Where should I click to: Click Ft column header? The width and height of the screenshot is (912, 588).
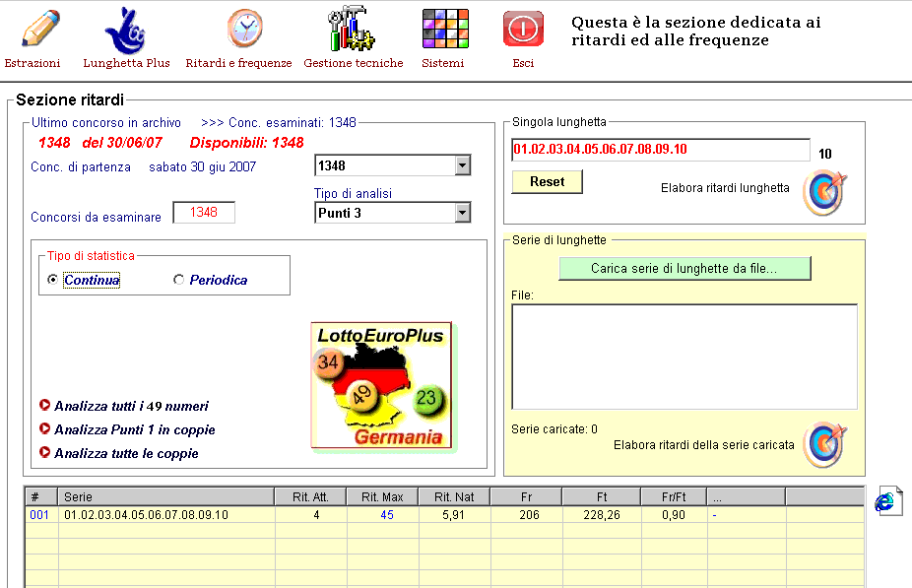click(x=602, y=497)
